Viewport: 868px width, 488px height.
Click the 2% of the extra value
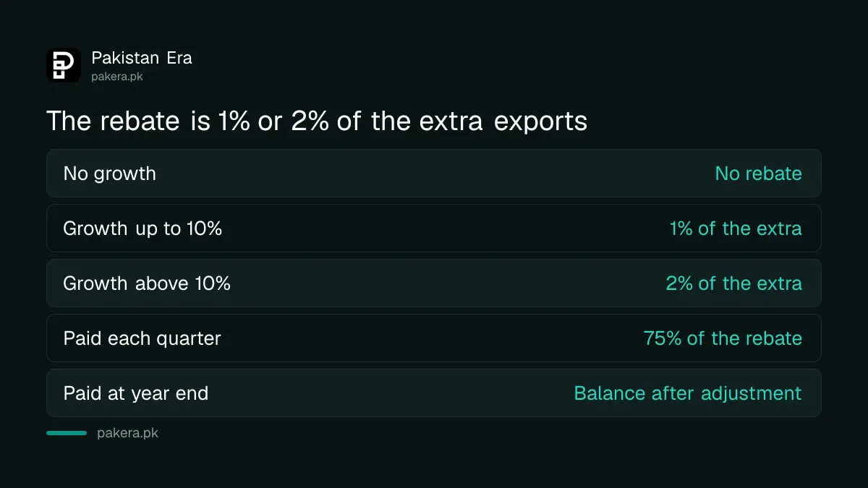[733, 283]
